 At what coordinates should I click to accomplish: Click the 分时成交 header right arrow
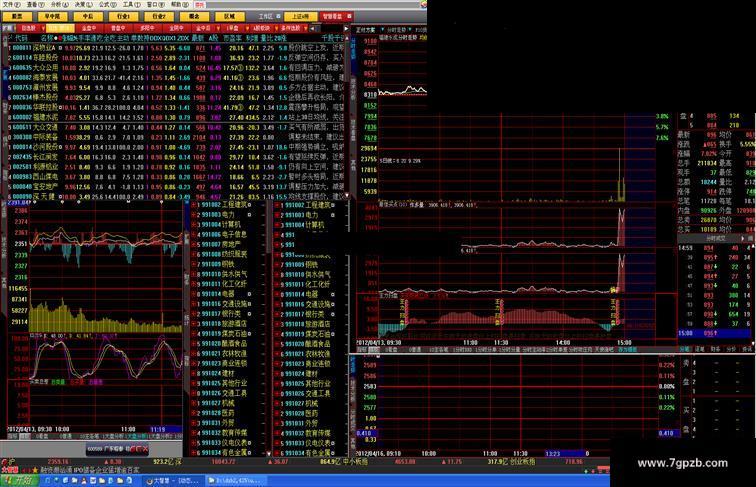click(x=743, y=238)
